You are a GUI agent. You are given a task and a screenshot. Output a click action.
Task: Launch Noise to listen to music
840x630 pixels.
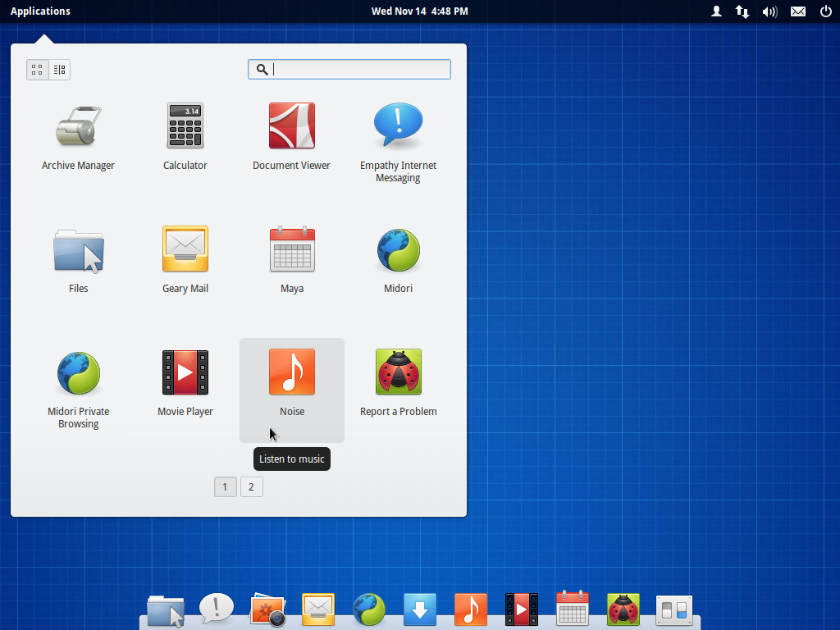(291, 372)
